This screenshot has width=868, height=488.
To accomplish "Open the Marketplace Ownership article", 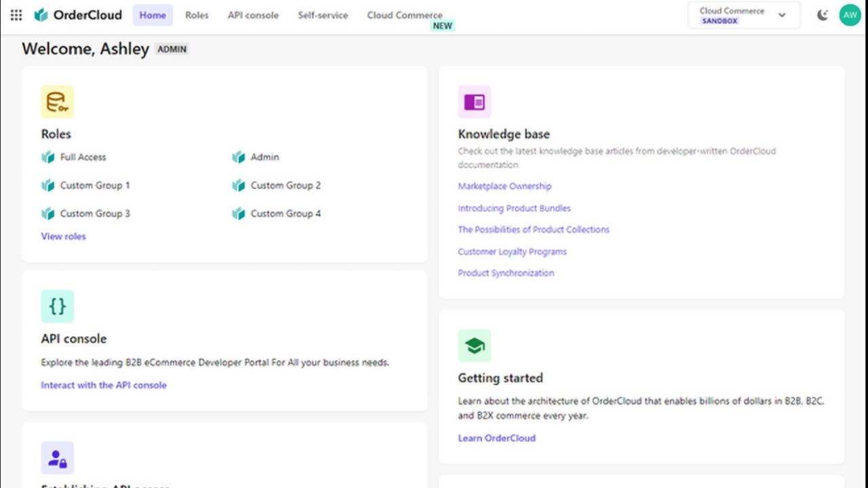I will 505,186.
